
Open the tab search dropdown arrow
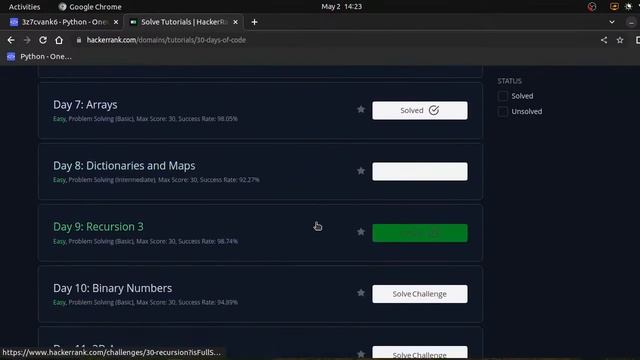[612, 22]
